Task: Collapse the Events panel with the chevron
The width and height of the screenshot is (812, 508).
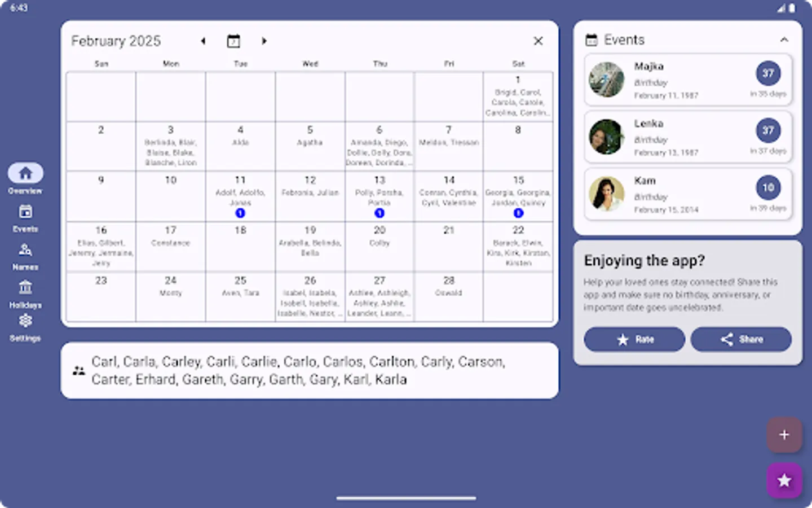Action: pyautogui.click(x=784, y=40)
